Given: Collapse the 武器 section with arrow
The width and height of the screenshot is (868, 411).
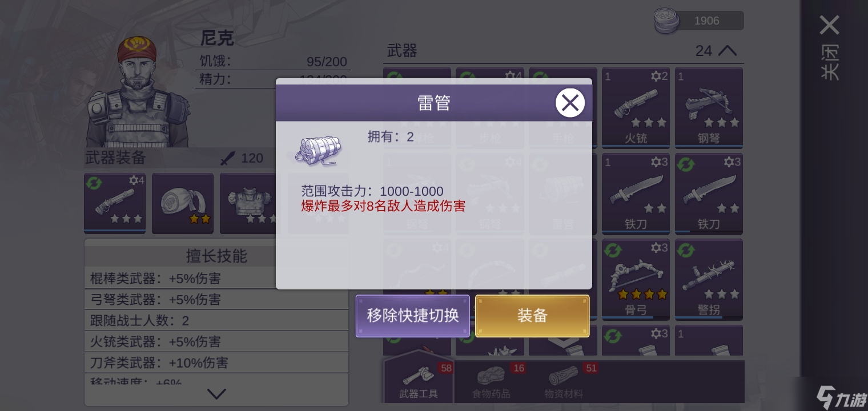Looking at the screenshot, I should (x=727, y=51).
